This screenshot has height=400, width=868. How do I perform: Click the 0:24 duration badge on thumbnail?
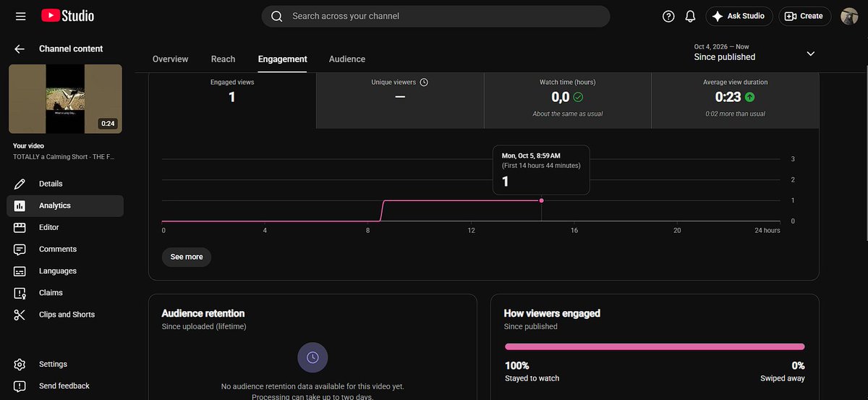108,124
